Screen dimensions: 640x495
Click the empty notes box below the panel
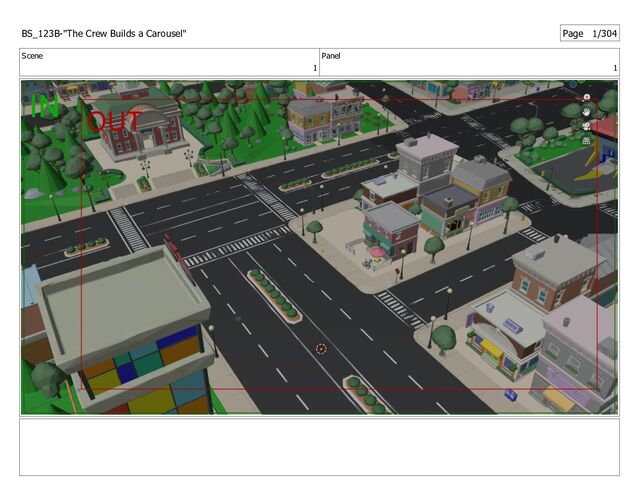(x=319, y=447)
